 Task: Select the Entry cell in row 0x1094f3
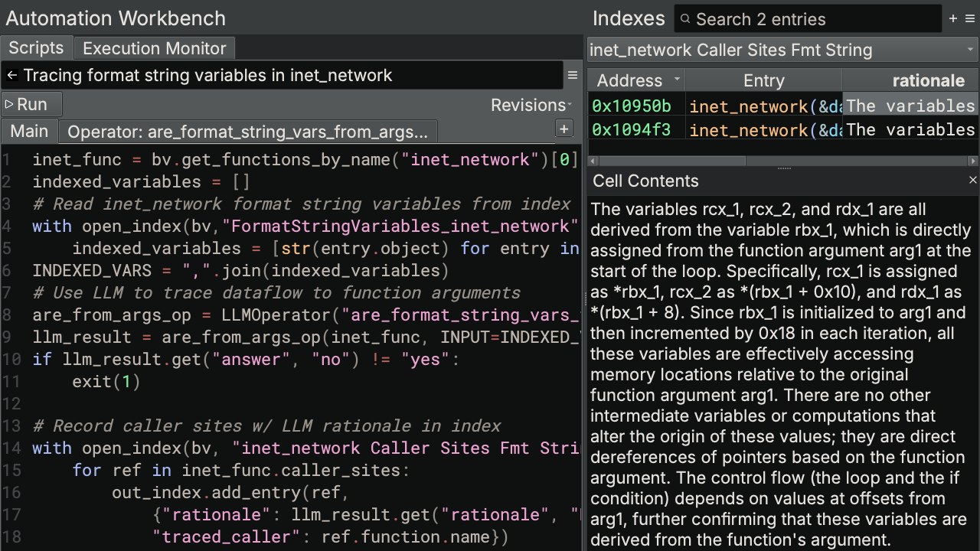click(763, 129)
